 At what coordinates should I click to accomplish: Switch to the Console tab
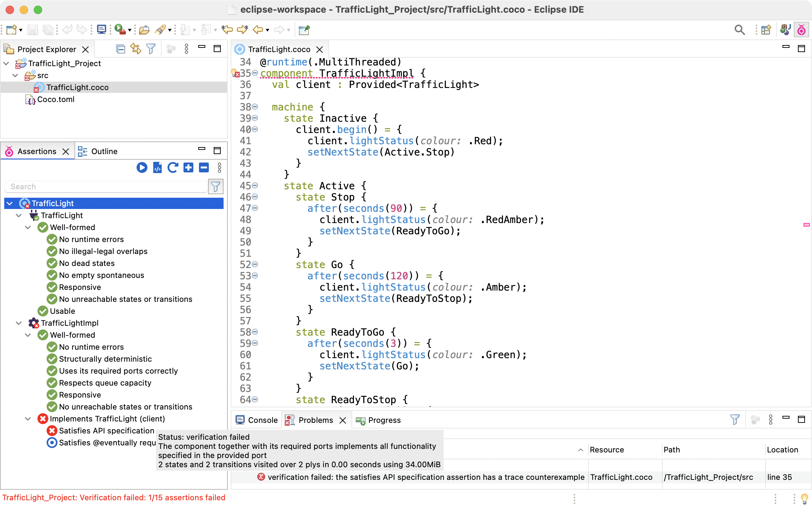click(x=257, y=420)
